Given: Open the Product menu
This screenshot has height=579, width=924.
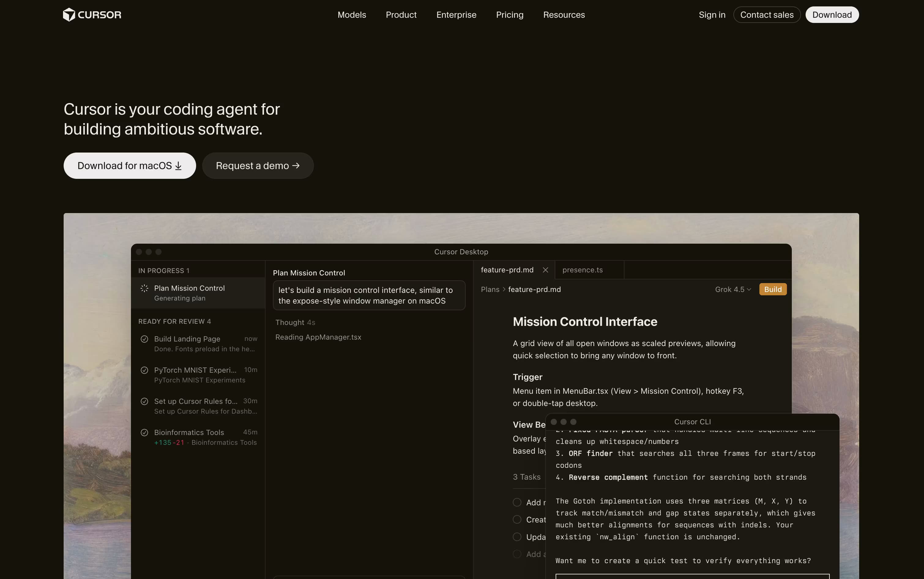Looking at the screenshot, I should coord(401,15).
